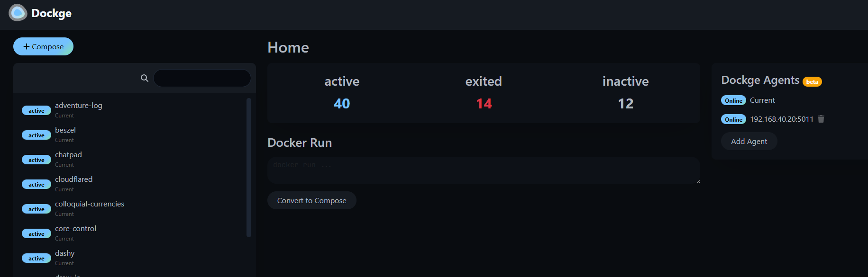This screenshot has height=277, width=868.
Task: Select the cloudflared stack
Action: point(73,179)
